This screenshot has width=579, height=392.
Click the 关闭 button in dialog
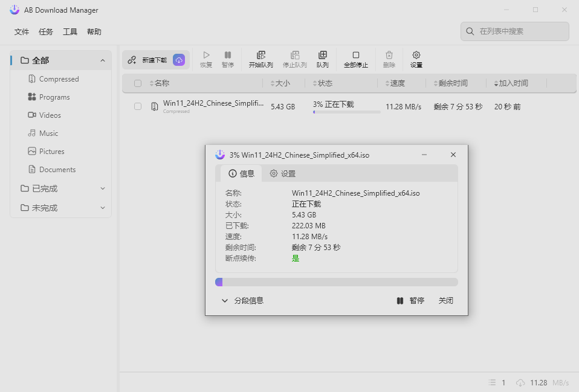[x=445, y=301]
